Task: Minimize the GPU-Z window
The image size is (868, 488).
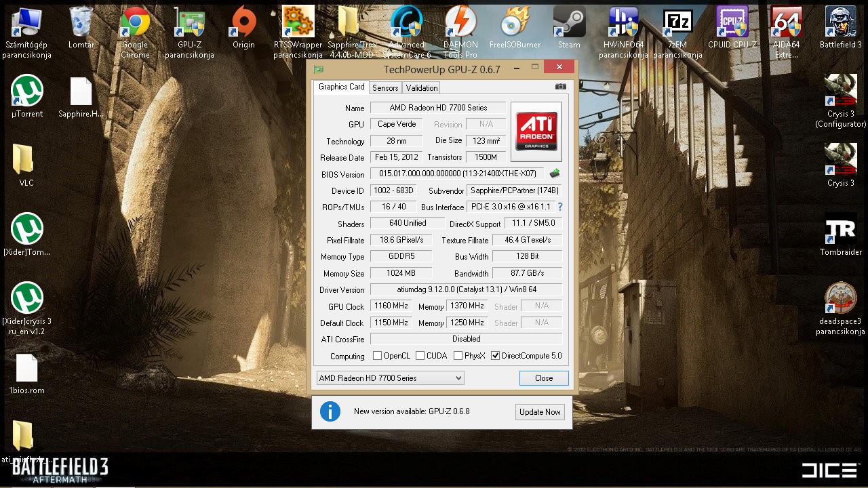Action: pos(517,67)
